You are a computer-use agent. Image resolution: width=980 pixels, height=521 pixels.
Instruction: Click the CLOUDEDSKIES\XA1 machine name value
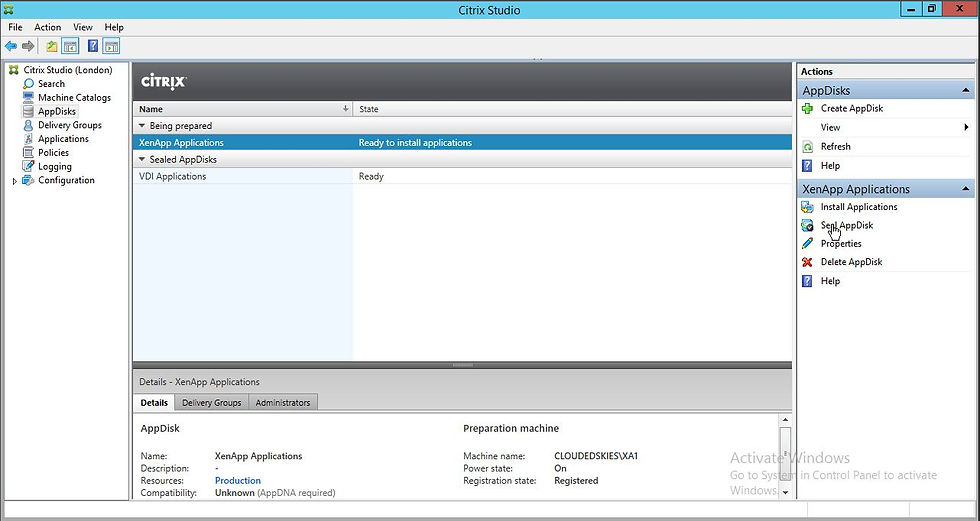tap(596, 456)
